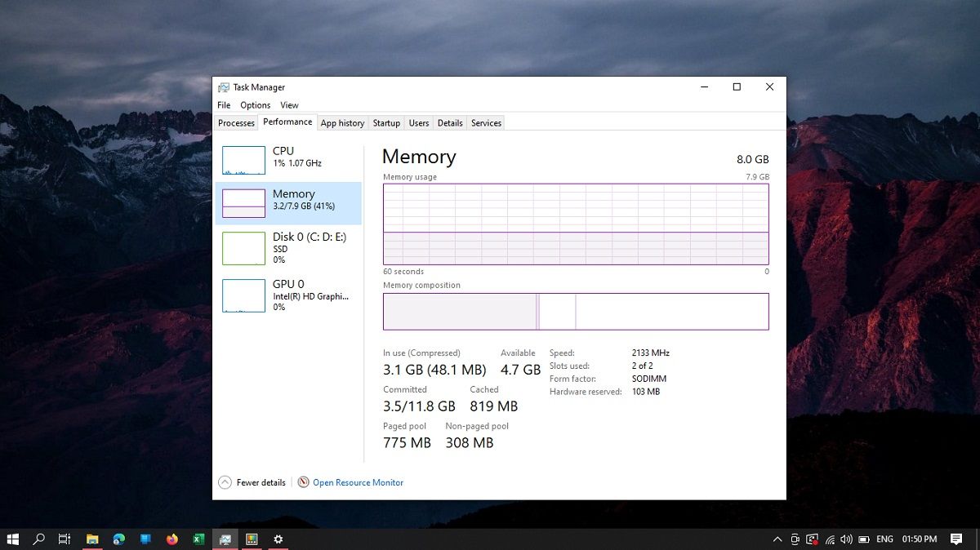Click the Performance tab

(287, 122)
